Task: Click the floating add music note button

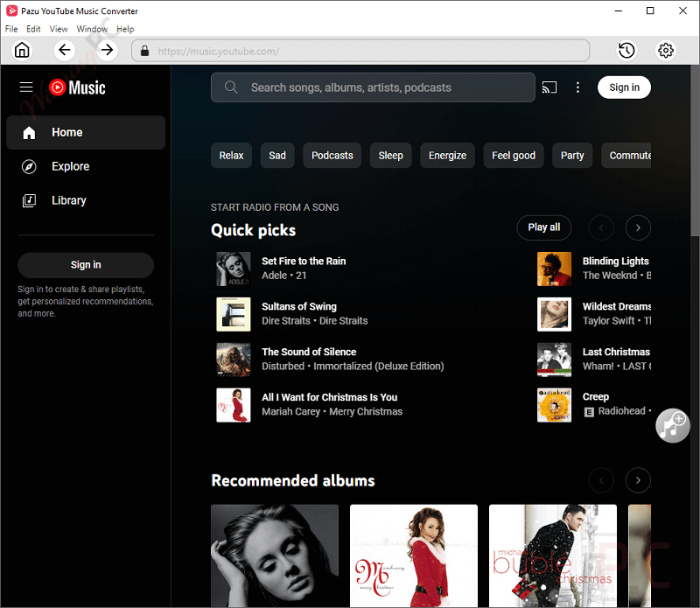Action: pyautogui.click(x=672, y=425)
